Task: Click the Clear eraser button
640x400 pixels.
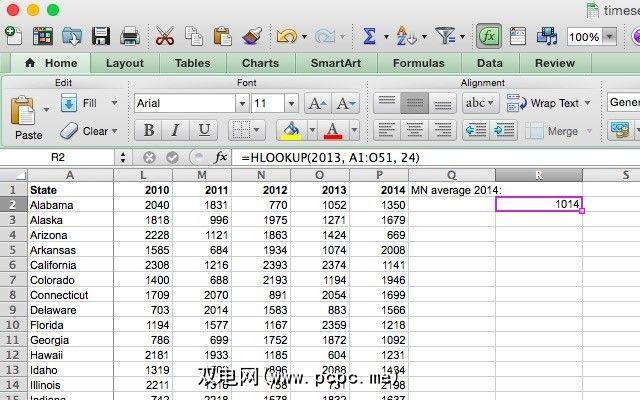Action: coord(84,131)
